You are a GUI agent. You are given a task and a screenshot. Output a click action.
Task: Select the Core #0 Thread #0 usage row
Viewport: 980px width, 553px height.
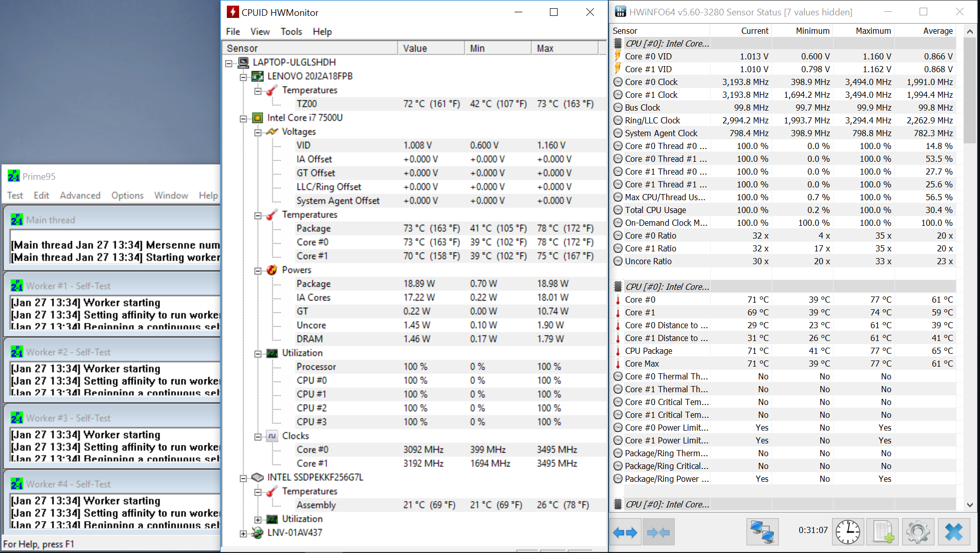pyautogui.click(x=784, y=146)
